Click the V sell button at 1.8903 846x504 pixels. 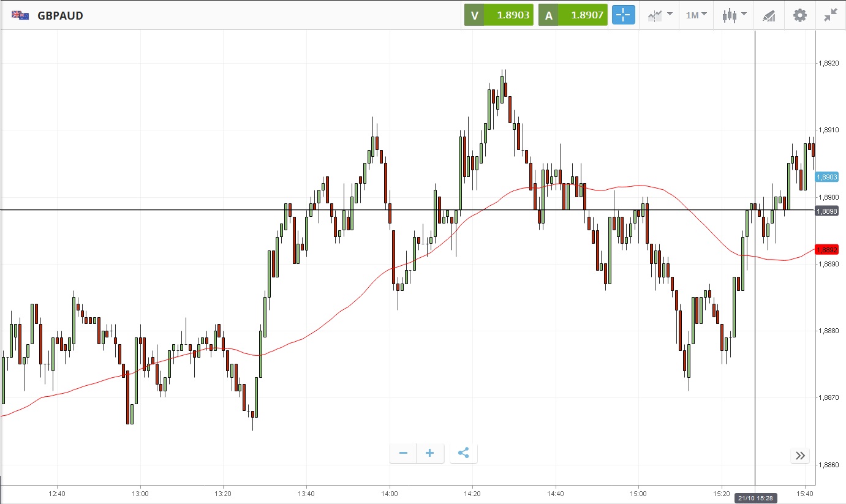click(x=499, y=15)
